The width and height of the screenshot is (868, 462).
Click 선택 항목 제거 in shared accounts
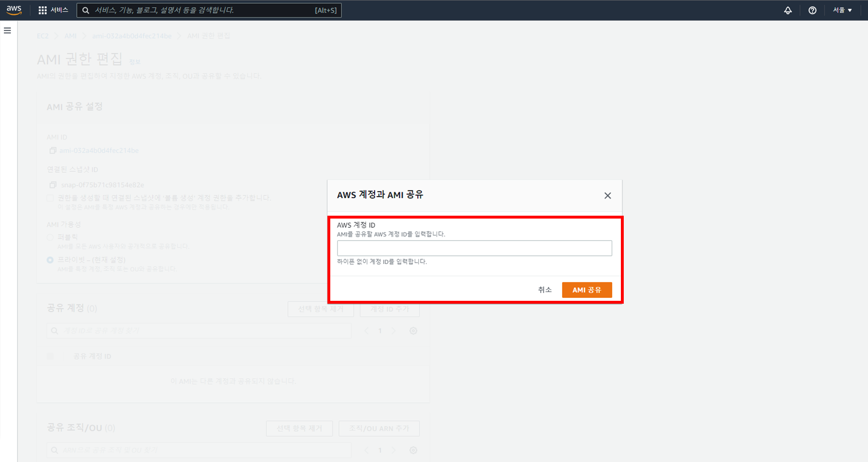click(320, 309)
